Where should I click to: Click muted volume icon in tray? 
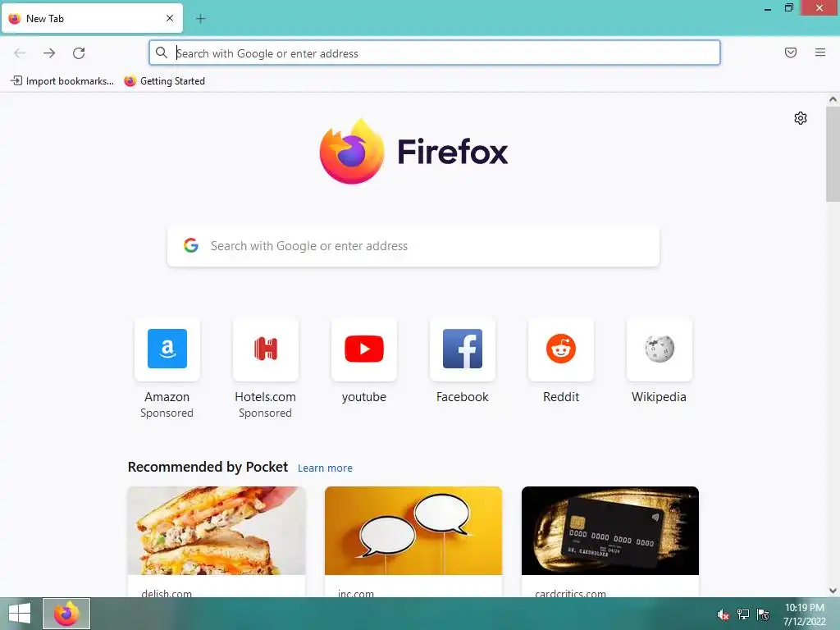pyautogui.click(x=724, y=614)
